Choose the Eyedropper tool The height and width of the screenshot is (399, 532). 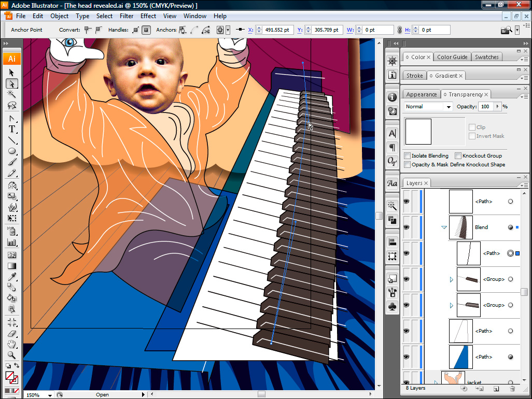pyautogui.click(x=12, y=276)
